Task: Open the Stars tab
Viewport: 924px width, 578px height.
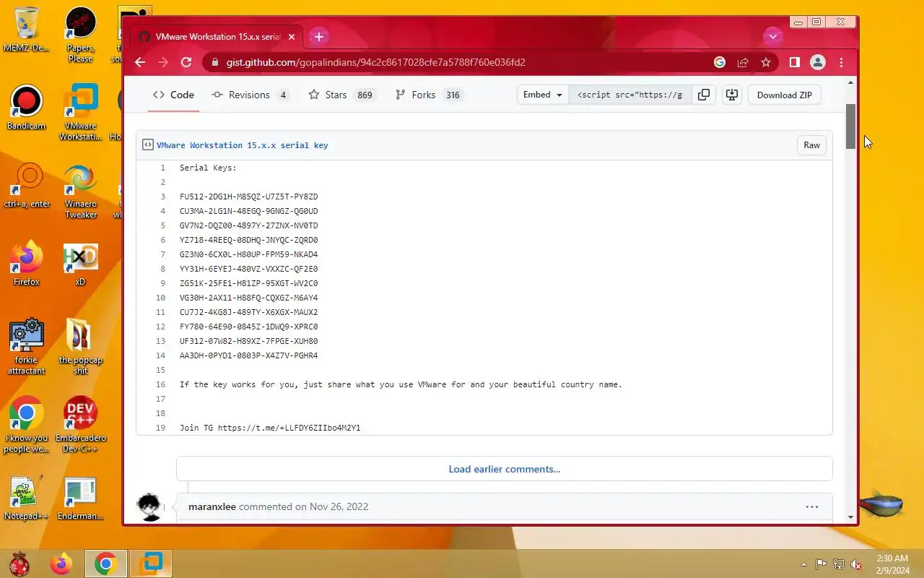Action: click(x=342, y=95)
